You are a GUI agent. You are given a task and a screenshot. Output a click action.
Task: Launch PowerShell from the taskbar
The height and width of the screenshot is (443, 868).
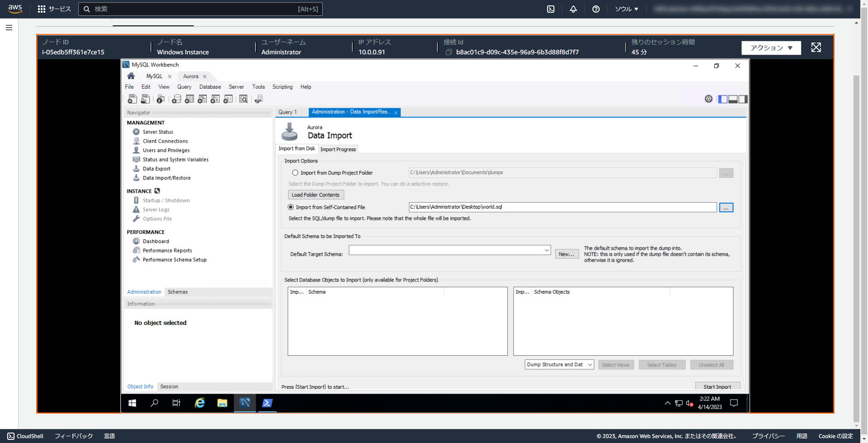click(267, 403)
